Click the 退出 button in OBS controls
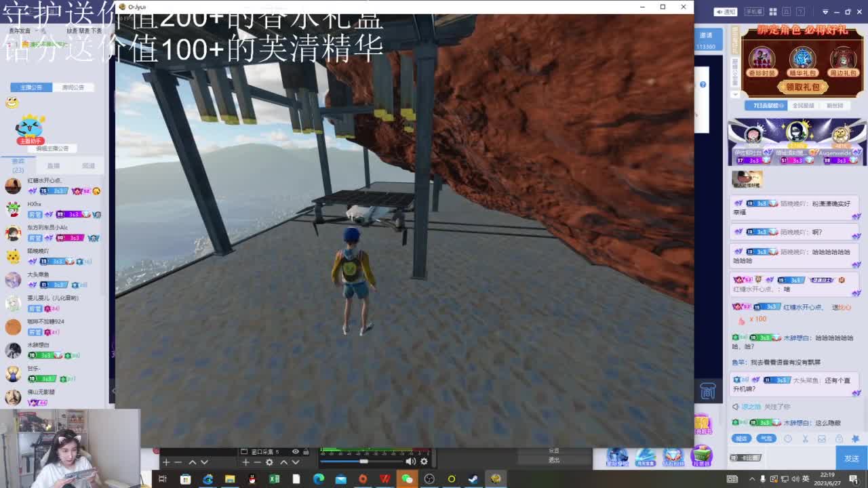868x488 pixels. coord(554,460)
